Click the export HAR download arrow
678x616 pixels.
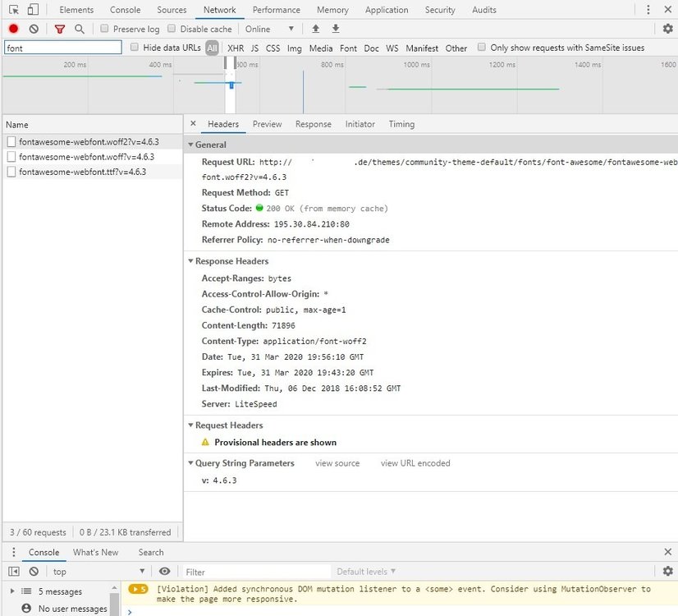click(x=335, y=29)
